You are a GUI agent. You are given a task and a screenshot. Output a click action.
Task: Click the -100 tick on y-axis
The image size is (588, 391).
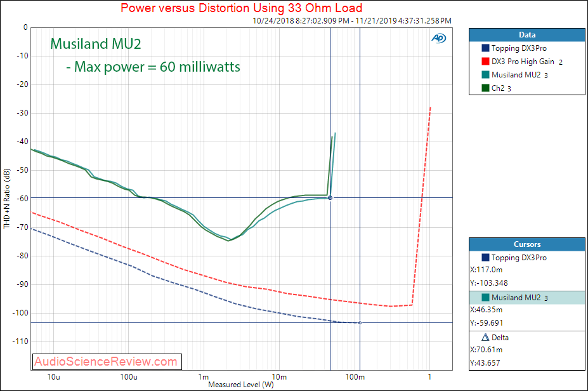click(21, 313)
